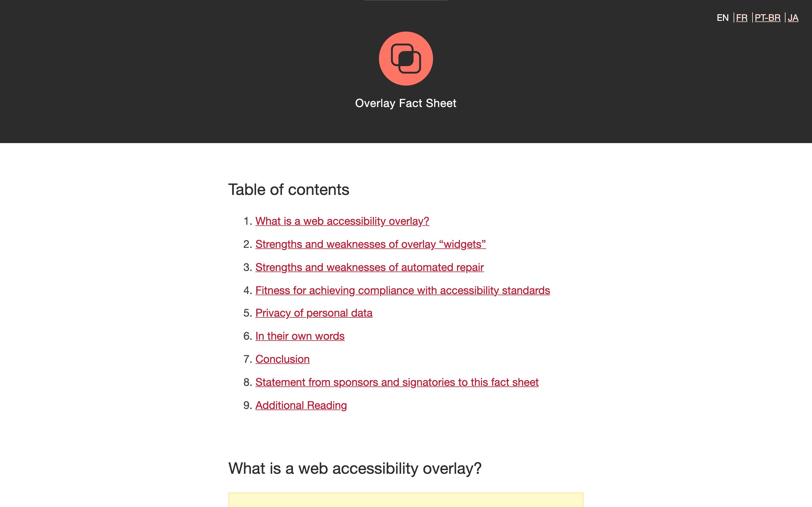Navigate to Conclusion section
Screen dimensions: 812x507
tap(283, 359)
